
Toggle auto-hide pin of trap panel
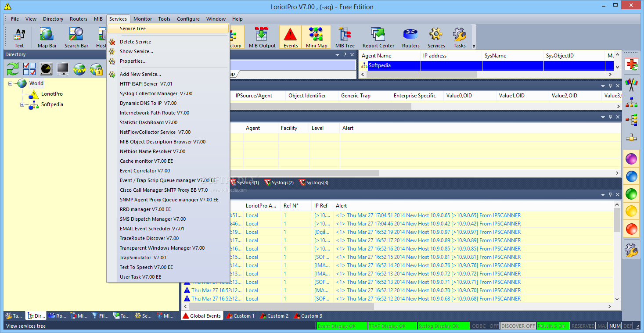(x=610, y=86)
